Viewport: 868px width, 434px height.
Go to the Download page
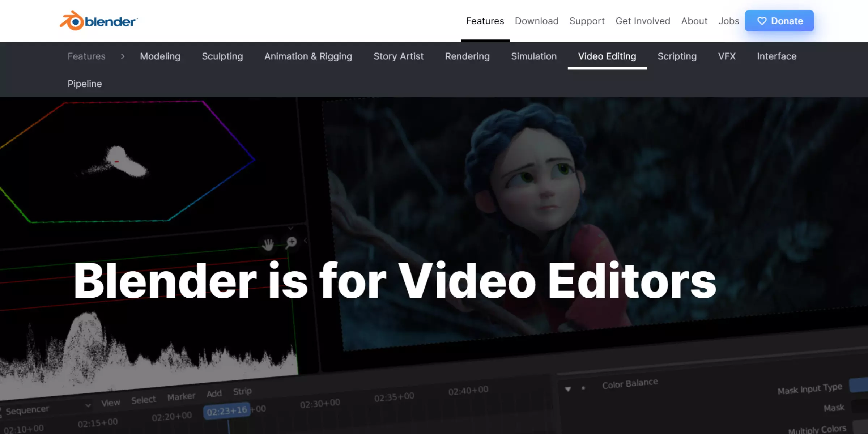[537, 21]
